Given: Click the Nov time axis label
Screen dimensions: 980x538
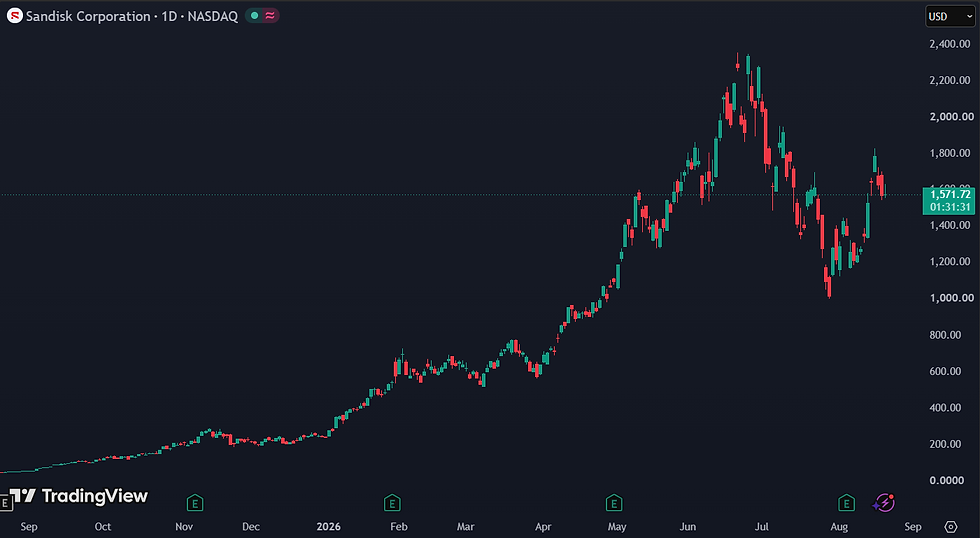Looking at the screenshot, I should coord(184,527).
